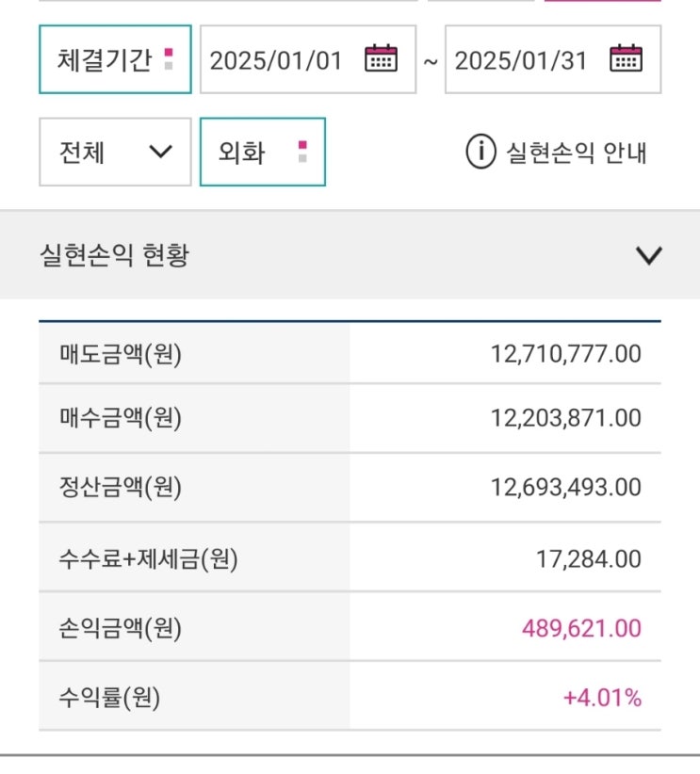700x774 pixels.
Task: Open the 전체 dropdown
Action: coord(115,152)
